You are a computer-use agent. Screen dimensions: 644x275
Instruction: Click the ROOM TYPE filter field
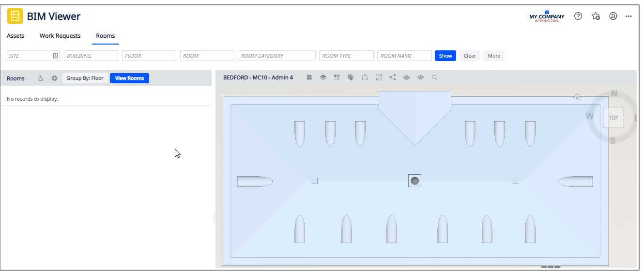click(346, 56)
